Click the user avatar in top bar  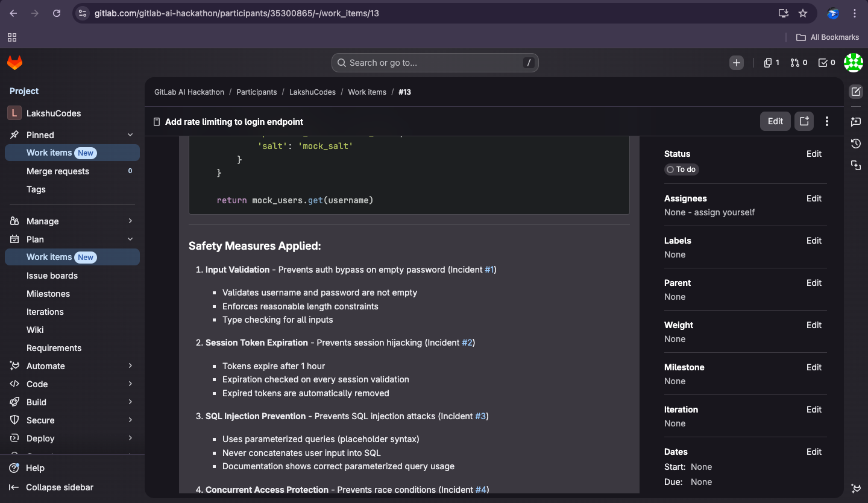point(853,63)
